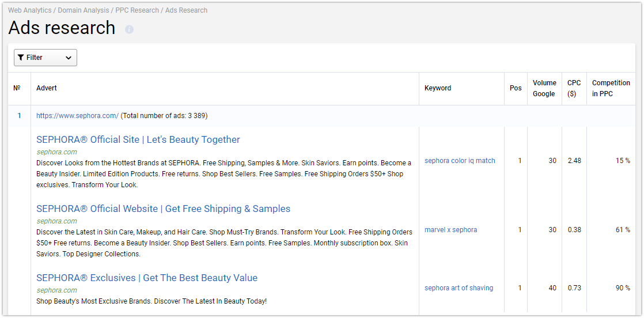Select the Ads Research breadcrumb item

187,10
